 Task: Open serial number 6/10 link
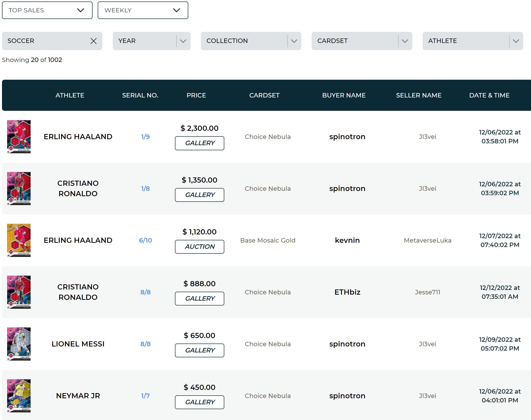(x=145, y=240)
